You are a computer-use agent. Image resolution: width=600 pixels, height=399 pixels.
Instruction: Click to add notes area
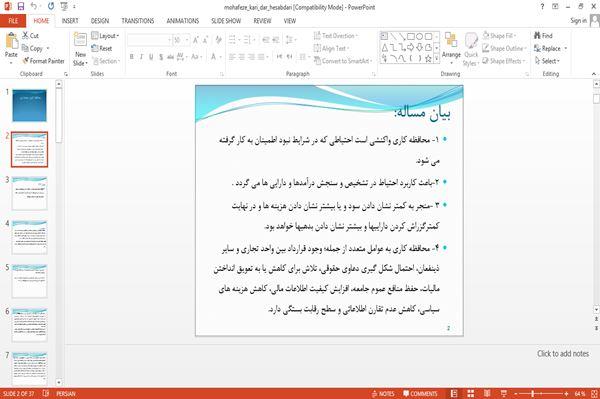(563, 353)
